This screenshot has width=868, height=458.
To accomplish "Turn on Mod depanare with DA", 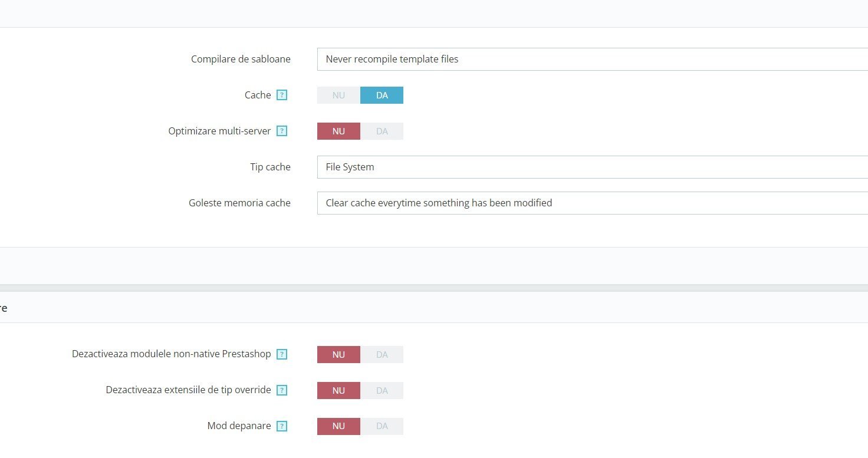I will (382, 426).
